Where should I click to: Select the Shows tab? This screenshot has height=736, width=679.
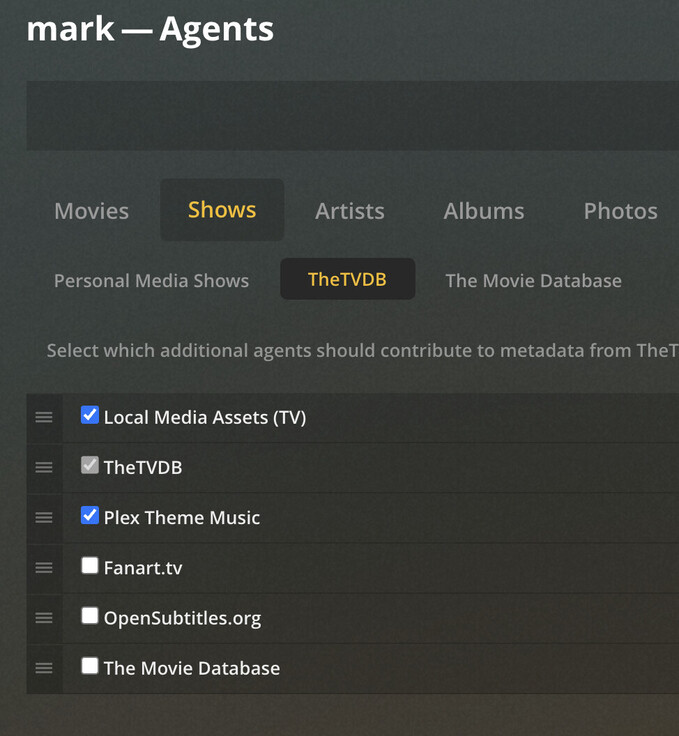[222, 210]
